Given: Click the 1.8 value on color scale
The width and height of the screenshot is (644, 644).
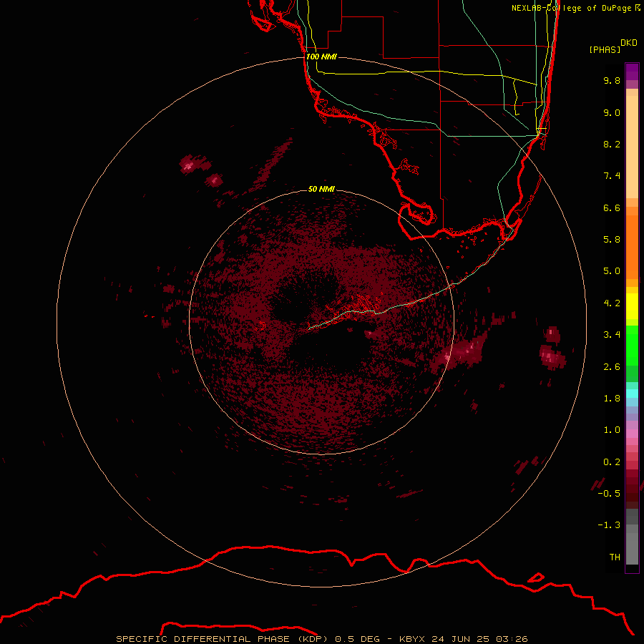Looking at the screenshot, I should click(612, 399).
